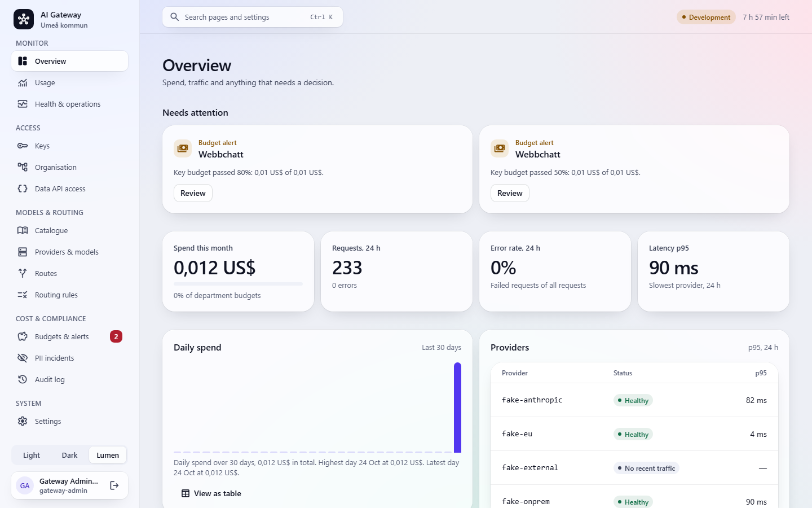Open the Usage page label
The height and width of the screenshot is (508, 812).
(45, 83)
